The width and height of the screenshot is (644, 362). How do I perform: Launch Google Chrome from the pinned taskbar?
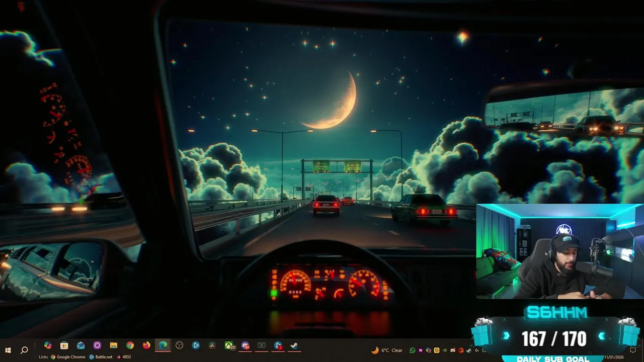[x=130, y=345]
